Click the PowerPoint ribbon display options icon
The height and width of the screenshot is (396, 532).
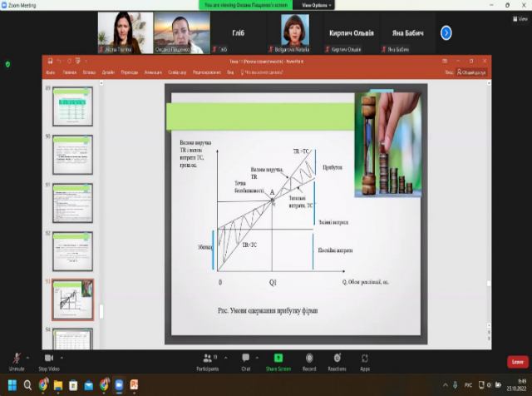pyautogui.click(x=445, y=61)
